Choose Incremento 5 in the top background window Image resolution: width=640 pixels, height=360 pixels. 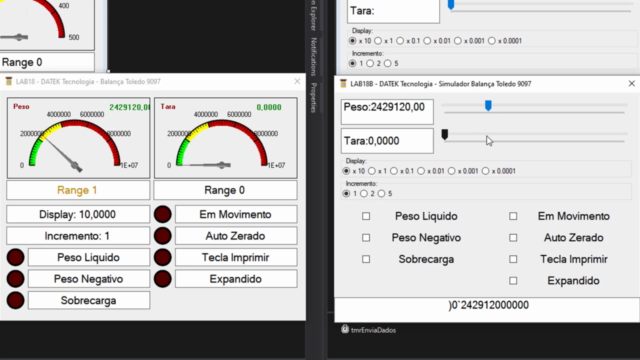pos(388,63)
